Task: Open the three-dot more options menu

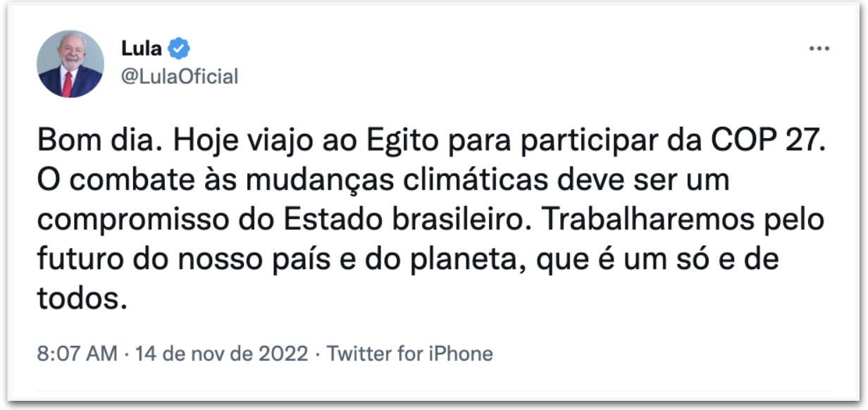Action: coord(819,49)
